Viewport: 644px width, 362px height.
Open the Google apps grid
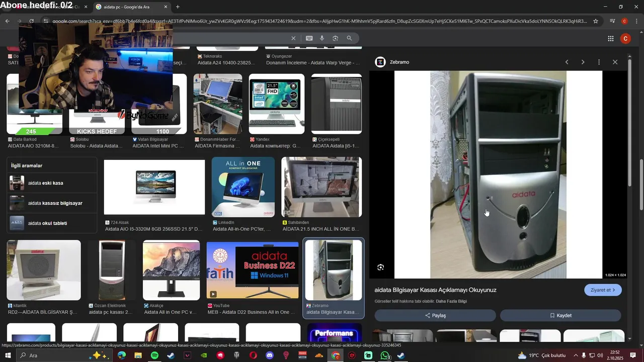[610, 39]
